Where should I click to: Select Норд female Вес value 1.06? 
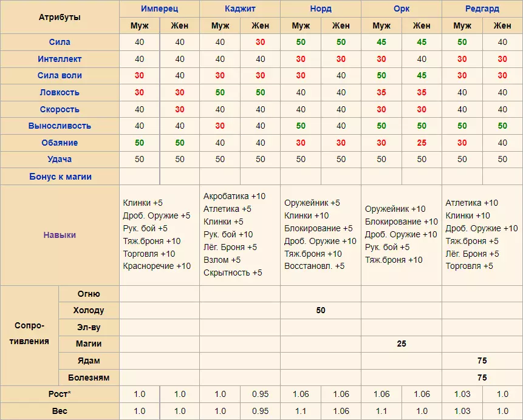[x=341, y=411]
